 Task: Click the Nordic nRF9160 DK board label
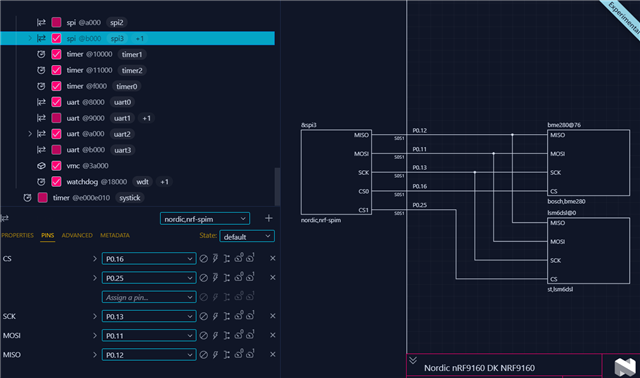point(479,368)
